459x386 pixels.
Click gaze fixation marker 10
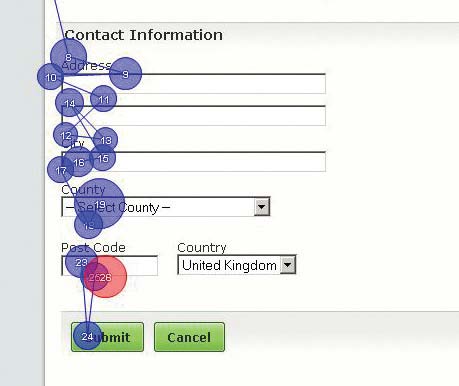tap(50, 77)
